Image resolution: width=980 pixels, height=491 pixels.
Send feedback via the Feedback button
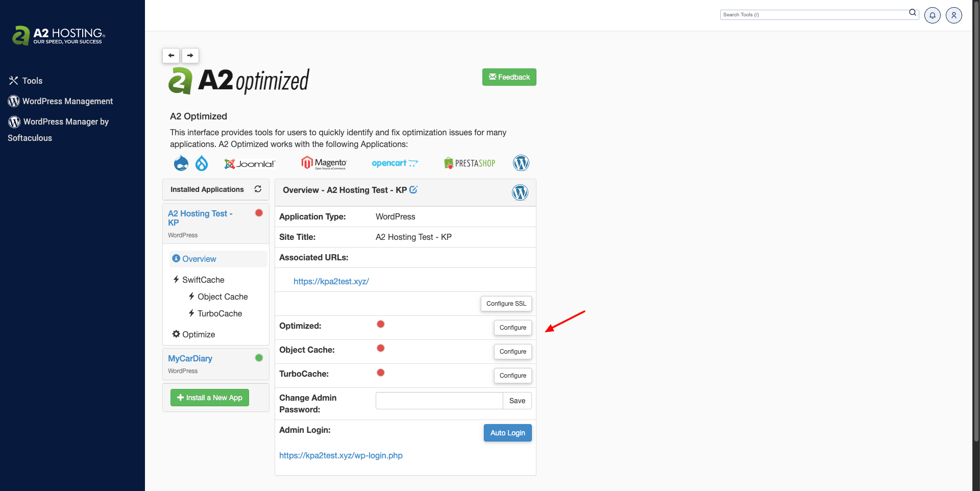[x=509, y=77]
